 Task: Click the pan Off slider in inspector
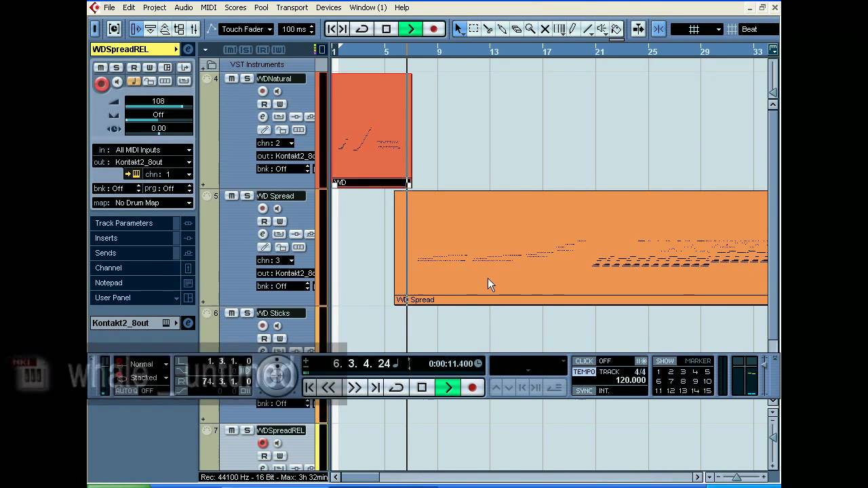click(x=158, y=116)
